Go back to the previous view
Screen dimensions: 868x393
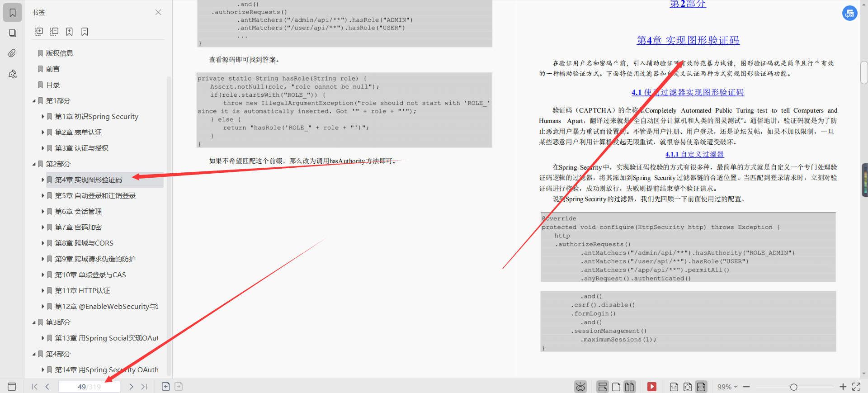(166, 387)
